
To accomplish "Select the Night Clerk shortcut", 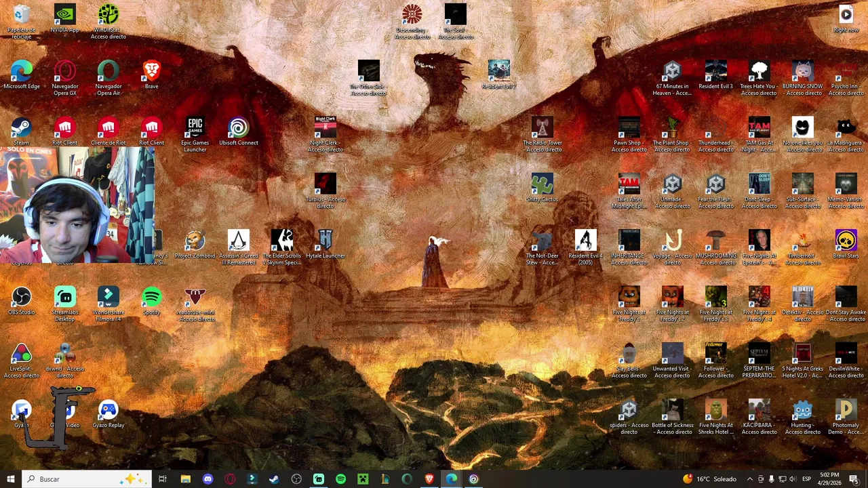I will point(325,134).
